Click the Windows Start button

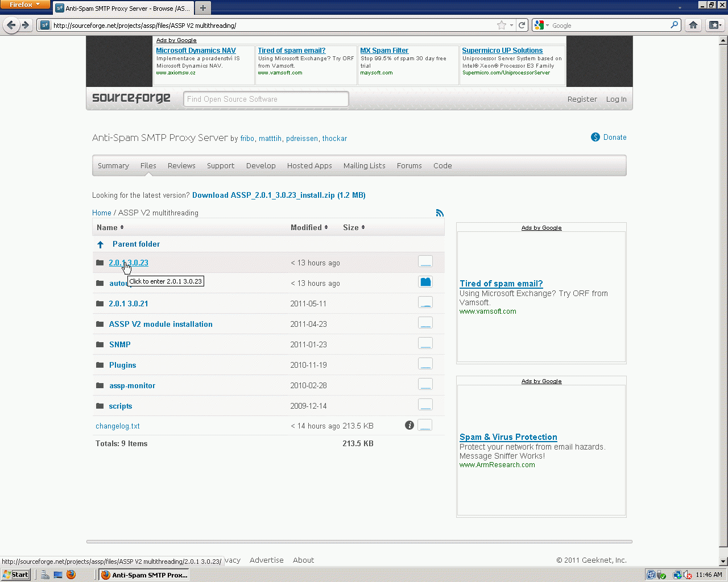(16, 575)
